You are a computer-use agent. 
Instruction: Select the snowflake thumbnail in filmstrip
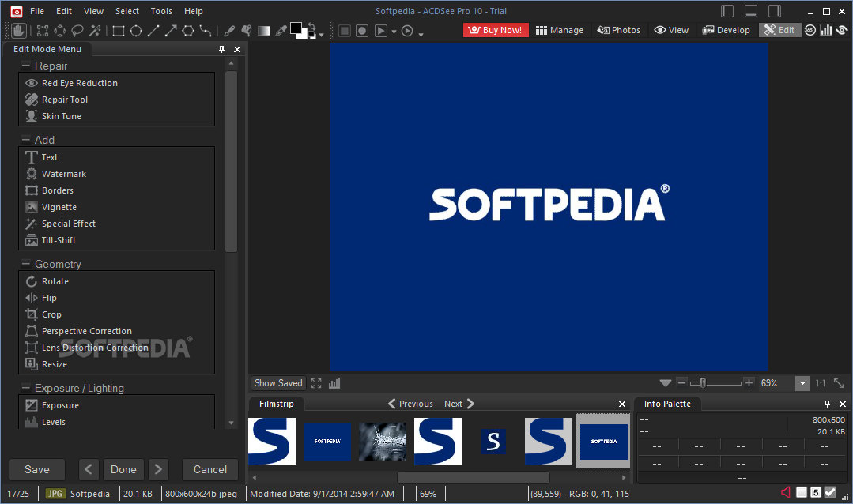[x=383, y=442]
